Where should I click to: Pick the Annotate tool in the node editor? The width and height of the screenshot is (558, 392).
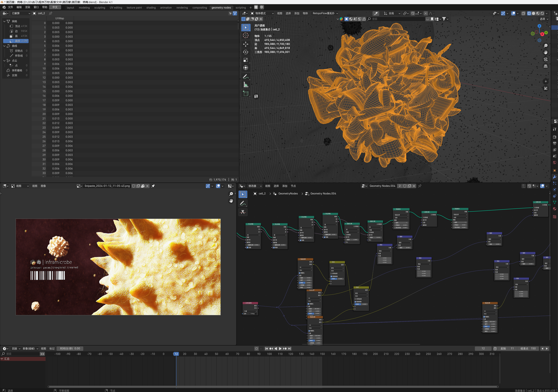point(243,203)
